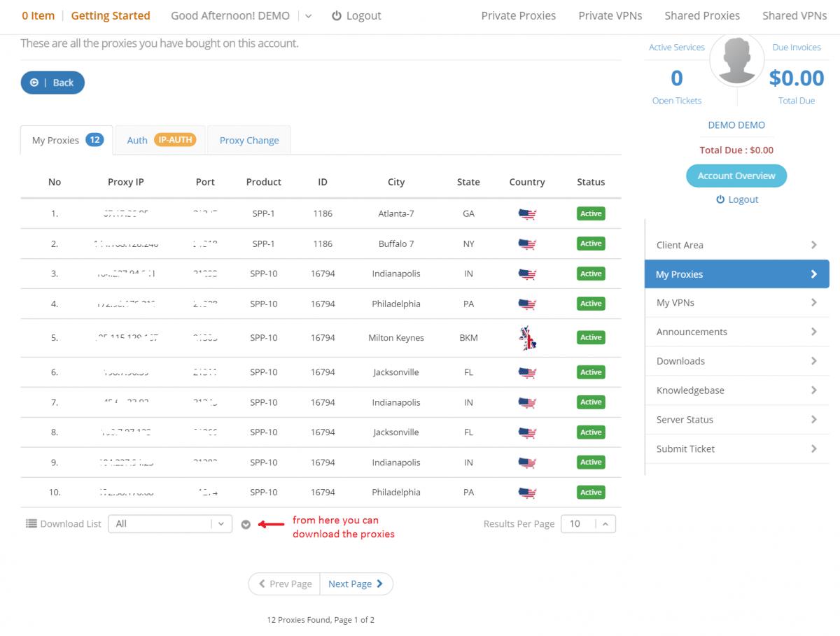Open Shared VPNs menu
This screenshot has width=840, height=636.
click(794, 15)
